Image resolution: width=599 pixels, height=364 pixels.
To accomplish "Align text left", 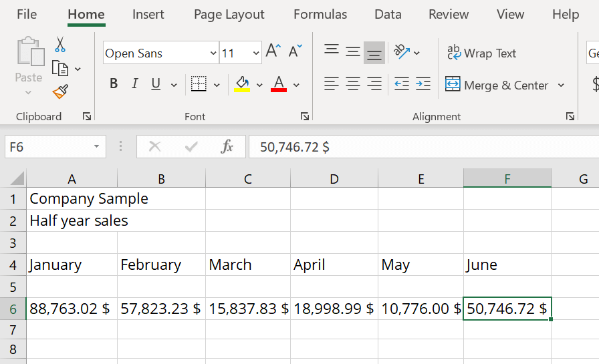I will 331,84.
